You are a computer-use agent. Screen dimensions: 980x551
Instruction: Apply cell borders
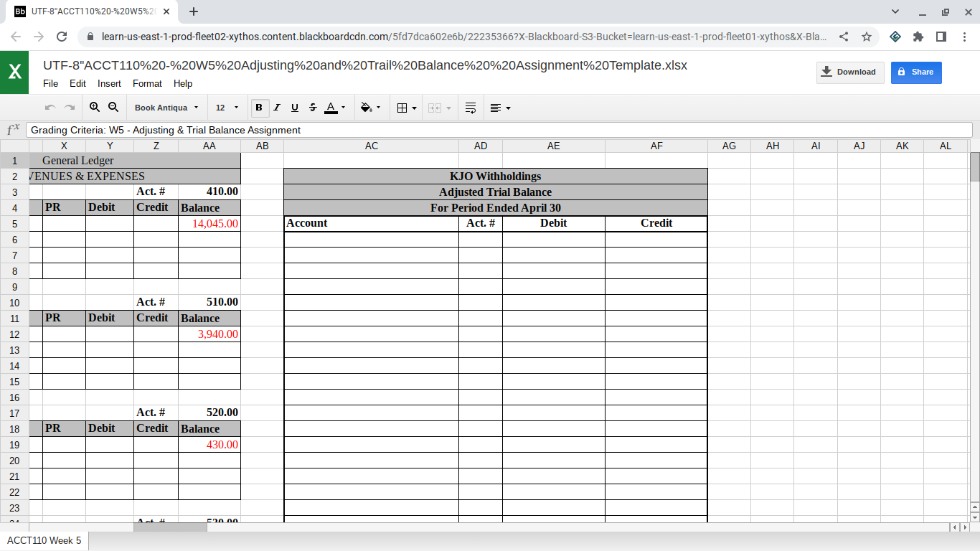pyautogui.click(x=402, y=108)
